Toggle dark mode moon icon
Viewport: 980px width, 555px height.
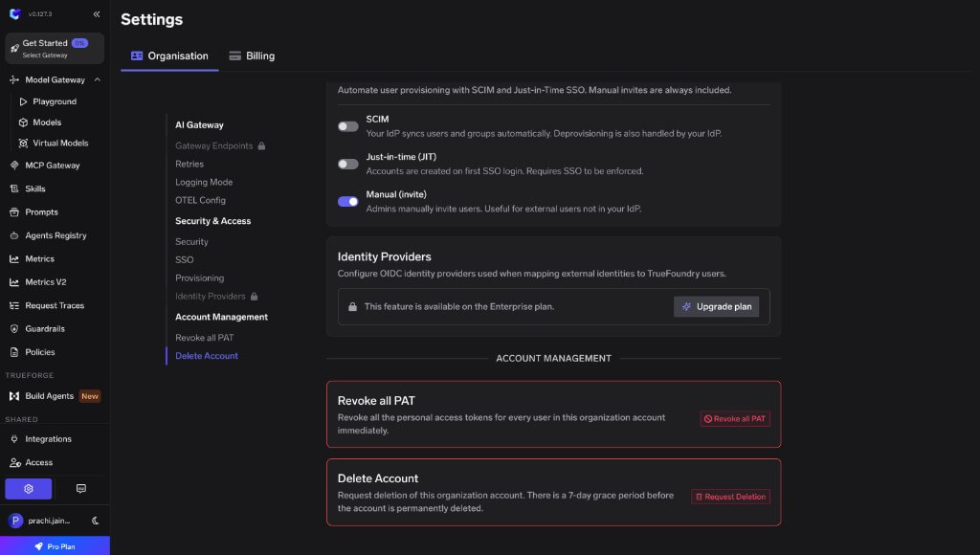95,521
